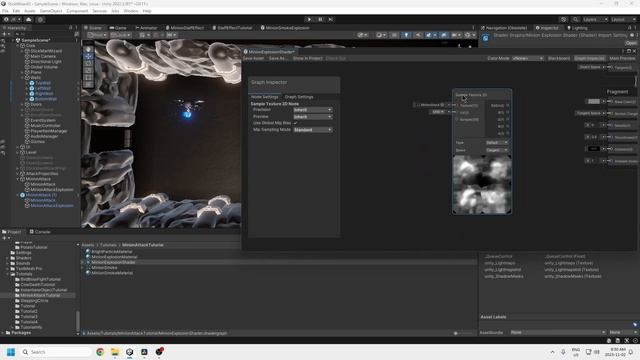Image resolution: width=640 pixels, height=360 pixels.
Task: Open the Color Mode dropdown
Action: 528,58
